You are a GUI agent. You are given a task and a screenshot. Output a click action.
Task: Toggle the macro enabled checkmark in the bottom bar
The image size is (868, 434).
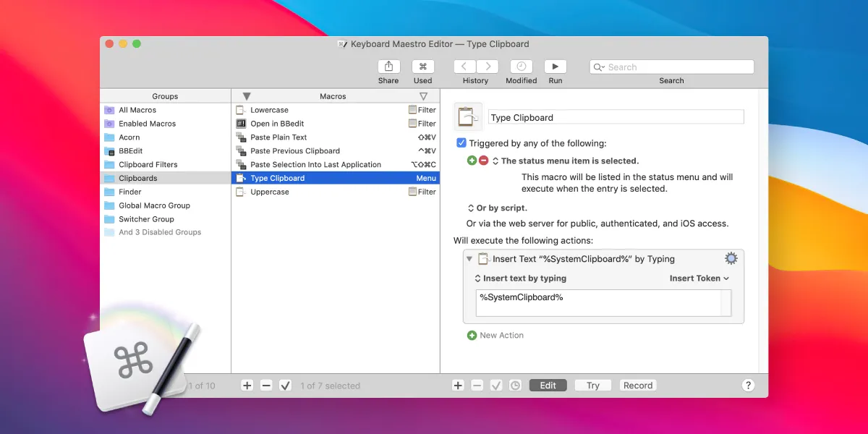[496, 386]
